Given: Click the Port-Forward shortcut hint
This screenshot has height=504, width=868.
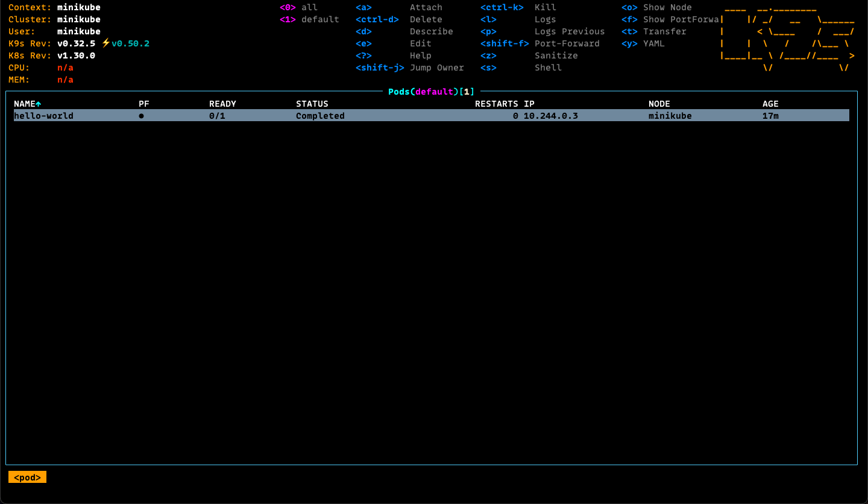Looking at the screenshot, I should click(x=567, y=43).
